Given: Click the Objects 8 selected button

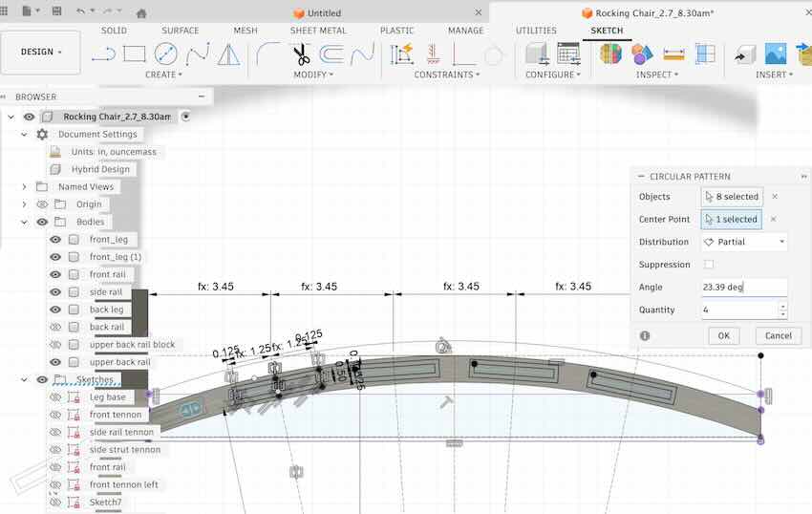Looking at the screenshot, I should coord(733,197).
